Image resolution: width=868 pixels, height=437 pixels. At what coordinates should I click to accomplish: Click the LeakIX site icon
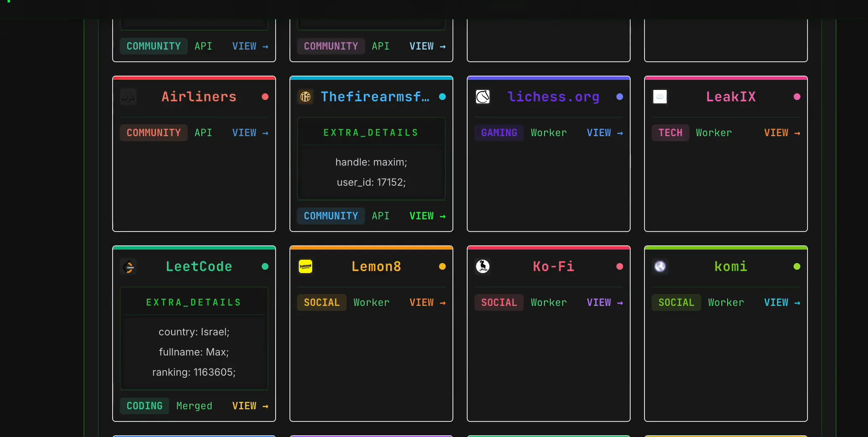pos(660,97)
